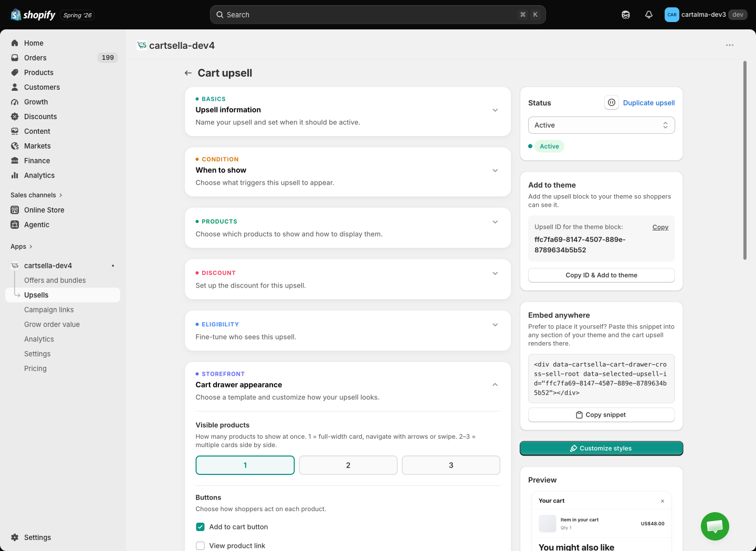Click the Content icon in sidebar
Screen dimensions: 756x551
tap(15, 131)
